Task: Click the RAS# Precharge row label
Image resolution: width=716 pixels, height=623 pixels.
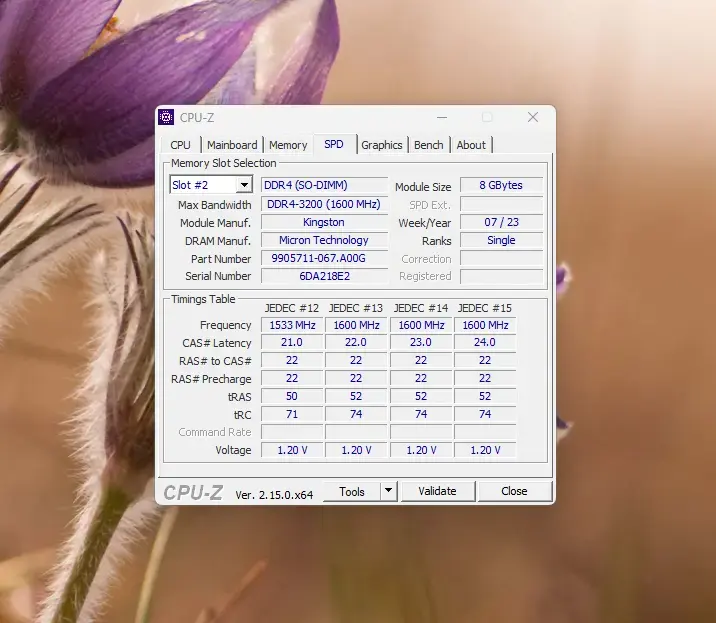Action: coord(211,379)
